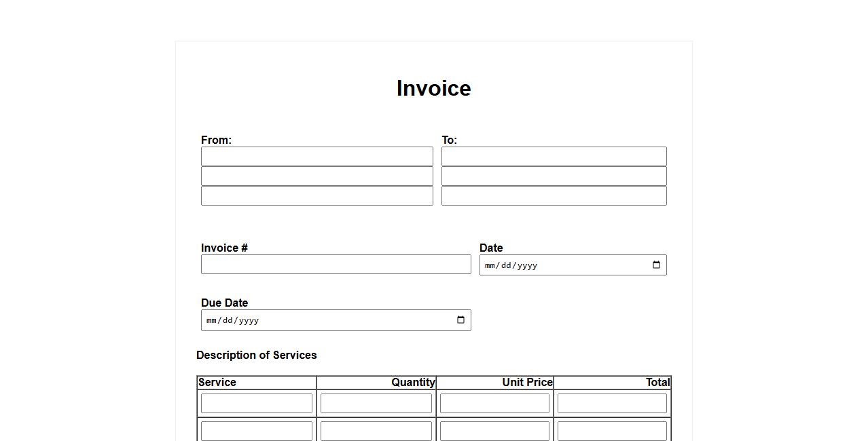Select the day segment of Date field
This screenshot has height=441, width=868.
[x=507, y=265]
